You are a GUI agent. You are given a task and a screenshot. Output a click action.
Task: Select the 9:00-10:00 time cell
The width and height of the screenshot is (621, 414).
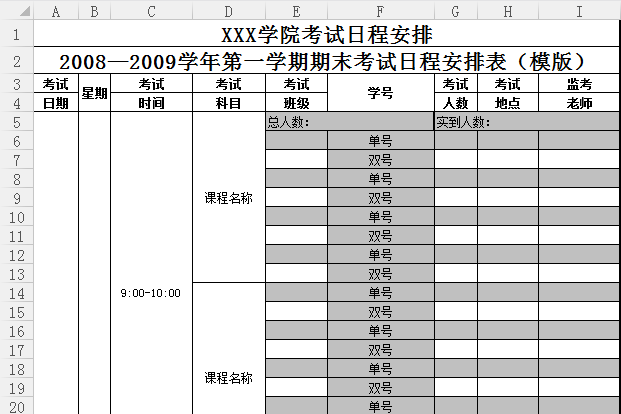(x=150, y=293)
